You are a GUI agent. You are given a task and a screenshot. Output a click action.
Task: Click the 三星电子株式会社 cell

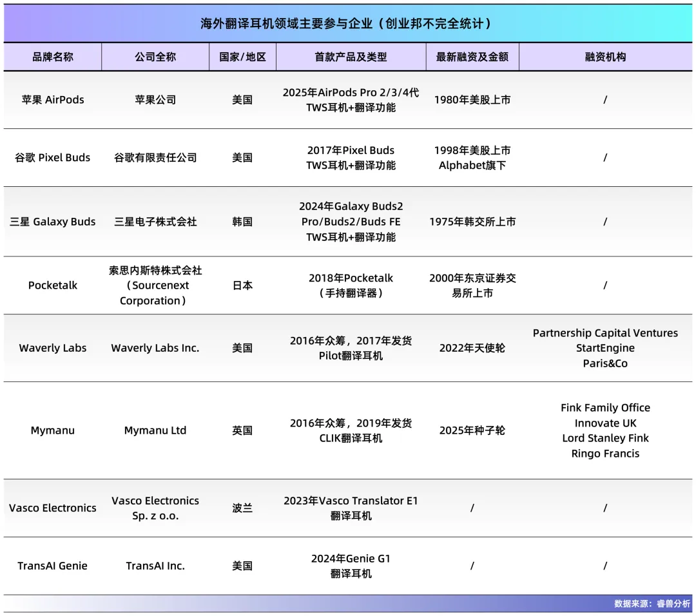tap(155, 222)
